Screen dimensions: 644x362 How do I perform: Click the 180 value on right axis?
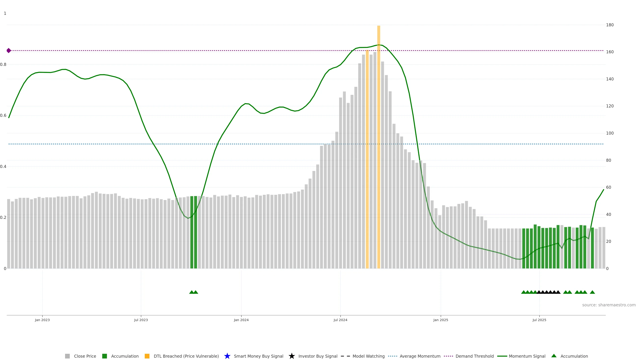pyautogui.click(x=610, y=25)
